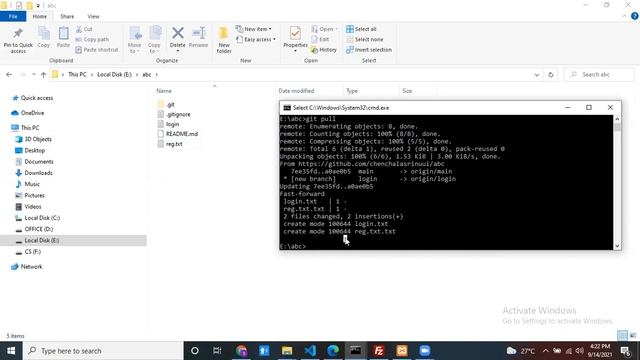Click the Open ribbon command
Image resolution: width=640 pixels, height=360 pixels.
[x=324, y=29]
